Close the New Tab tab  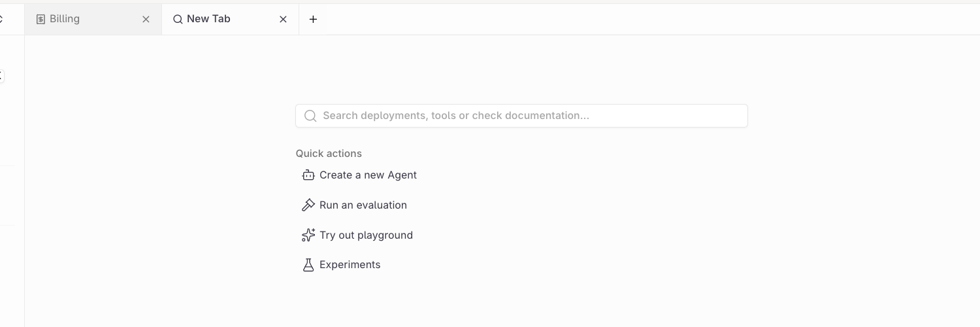click(x=284, y=20)
